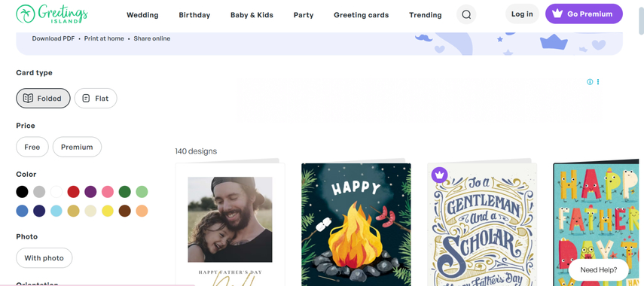Viewport: 644px width, 286px height.
Task: Click the 'Print at home' text
Action: click(104, 38)
